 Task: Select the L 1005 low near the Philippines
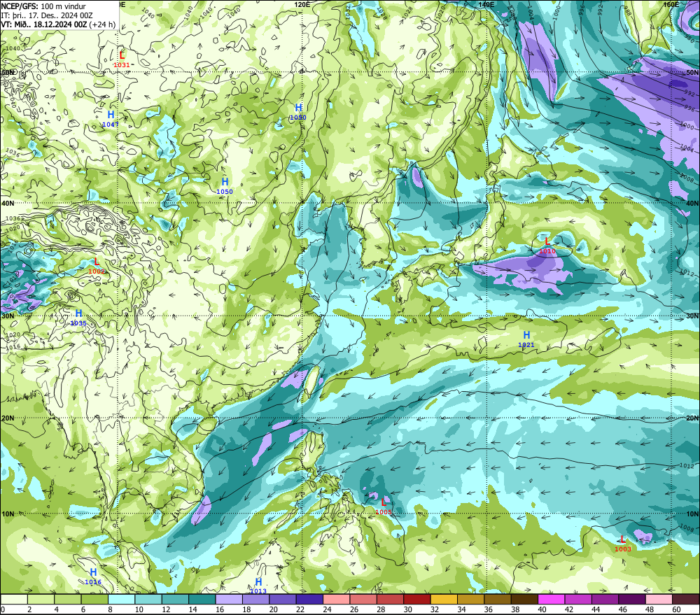pyautogui.click(x=384, y=507)
